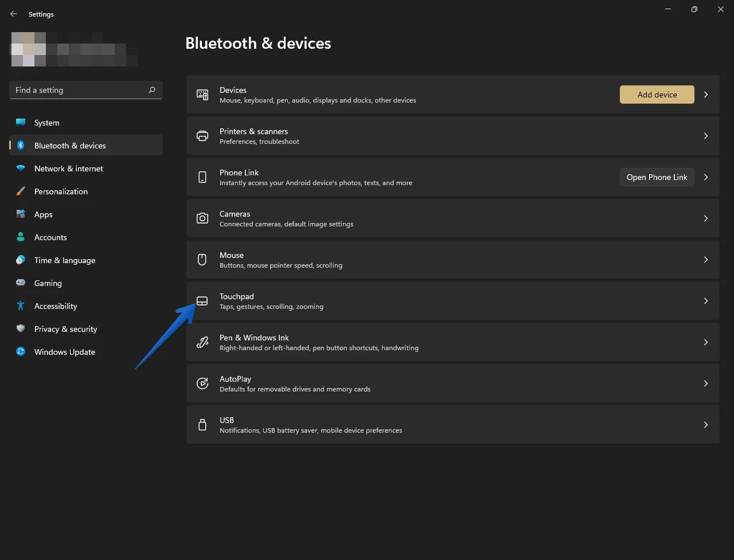This screenshot has height=560, width=734.
Task: Click the Devices row icon
Action: (x=202, y=94)
